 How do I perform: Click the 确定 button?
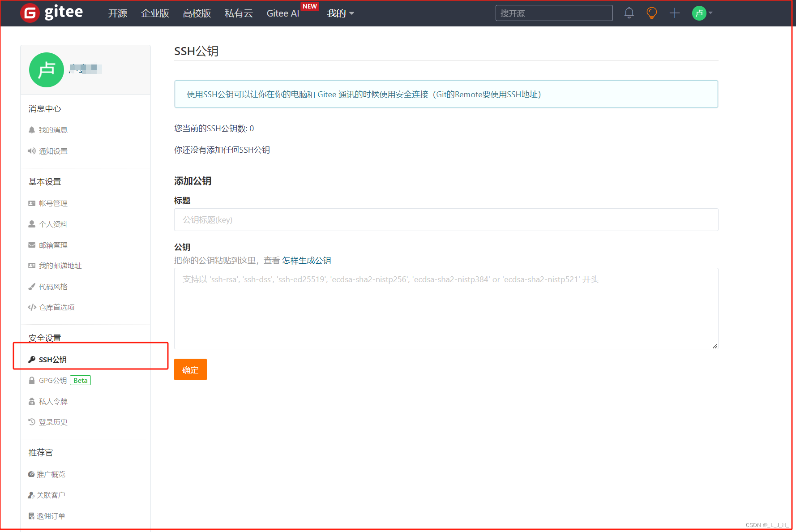click(190, 369)
